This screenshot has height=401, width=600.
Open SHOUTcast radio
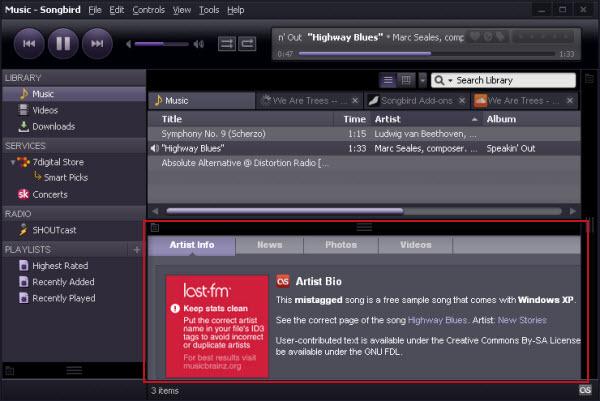click(x=54, y=230)
